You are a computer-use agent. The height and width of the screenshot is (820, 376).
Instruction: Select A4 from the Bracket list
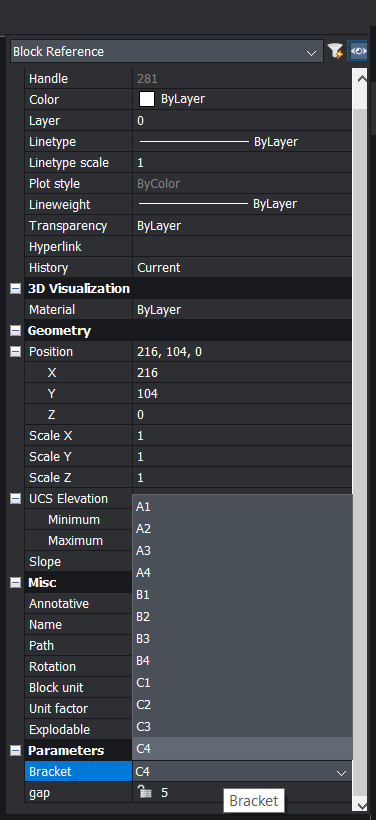click(242, 573)
